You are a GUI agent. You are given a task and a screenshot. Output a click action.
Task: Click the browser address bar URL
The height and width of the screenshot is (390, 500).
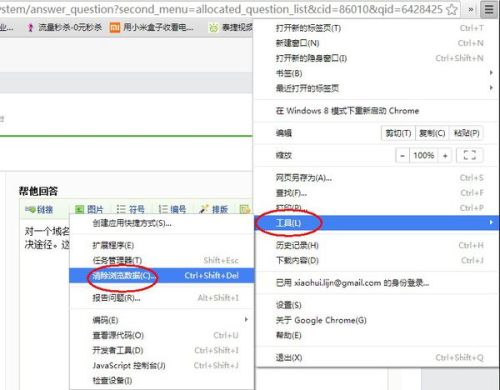pyautogui.click(x=222, y=9)
